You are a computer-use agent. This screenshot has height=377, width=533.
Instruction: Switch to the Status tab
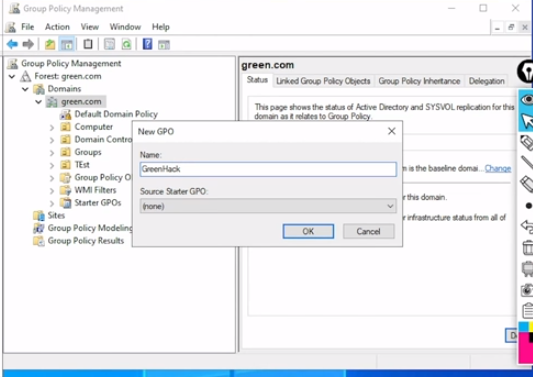(x=257, y=80)
